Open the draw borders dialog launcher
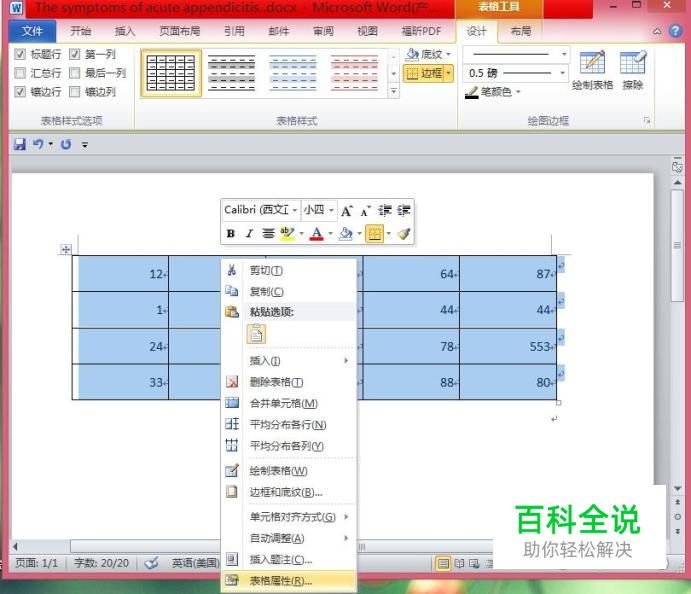Viewport: 691px width, 594px height. click(646, 120)
